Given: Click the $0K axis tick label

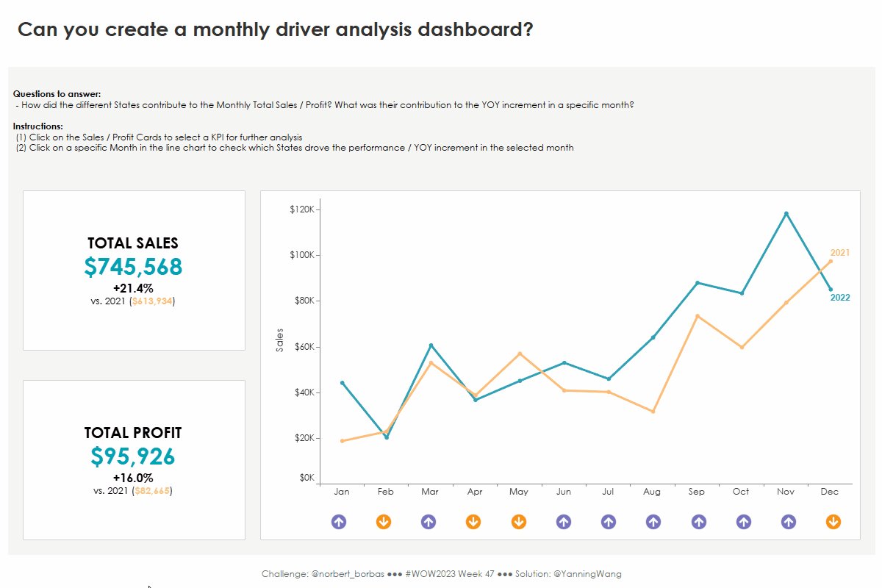Looking at the screenshot, I should pyautogui.click(x=307, y=478).
